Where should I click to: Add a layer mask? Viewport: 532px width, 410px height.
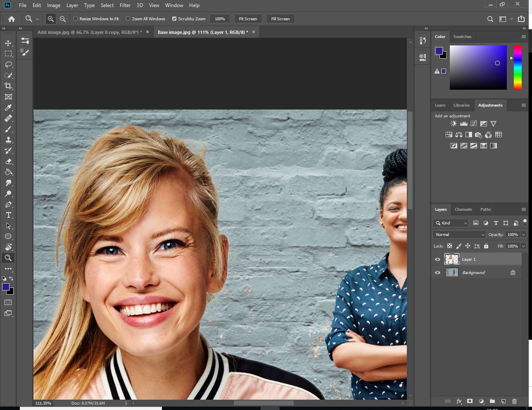[470, 401]
